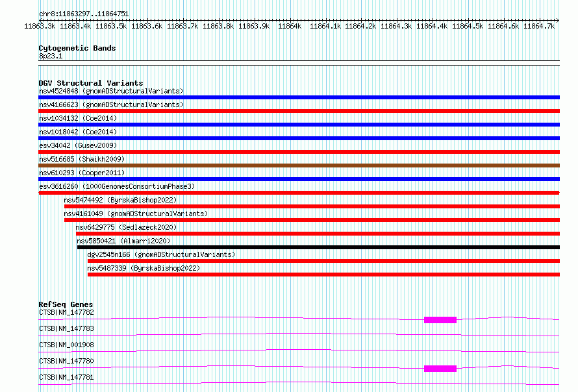Click ruler tick label 11863.9k
The height and width of the screenshot is (392, 578).
click(x=254, y=26)
